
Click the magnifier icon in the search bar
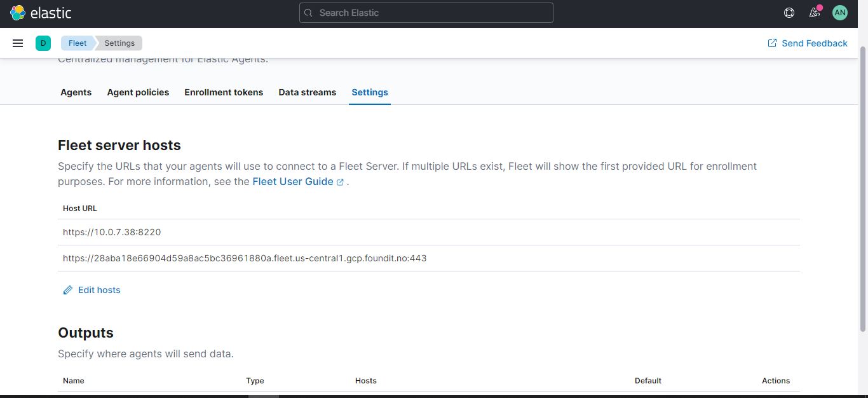click(308, 13)
